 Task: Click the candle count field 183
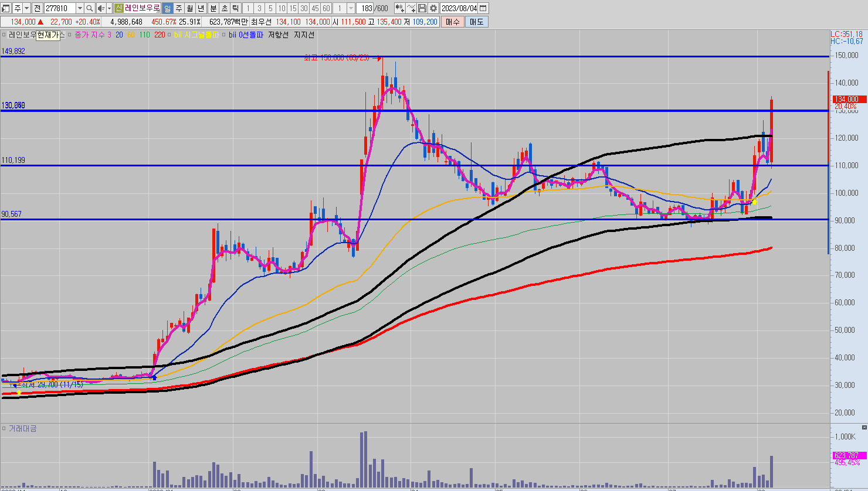click(x=365, y=8)
